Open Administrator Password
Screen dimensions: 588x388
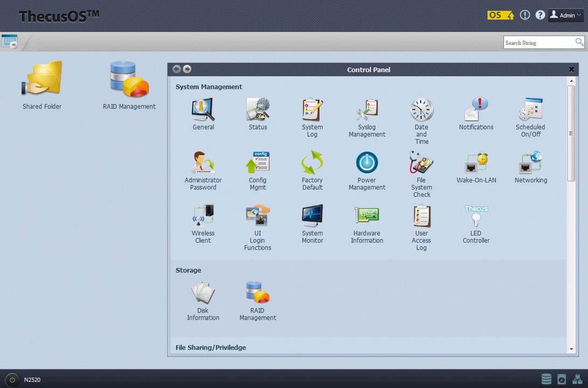(203, 163)
